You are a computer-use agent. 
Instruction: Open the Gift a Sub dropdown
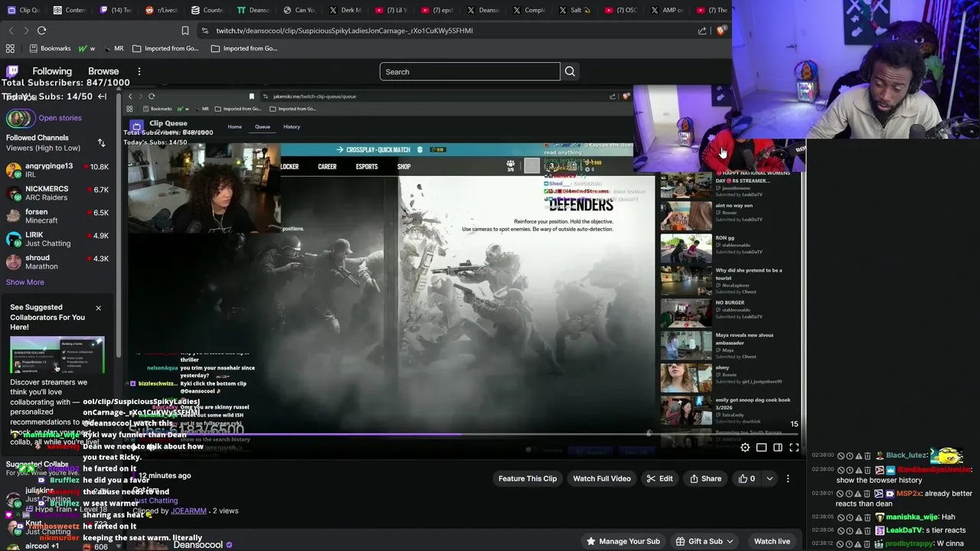pos(704,541)
